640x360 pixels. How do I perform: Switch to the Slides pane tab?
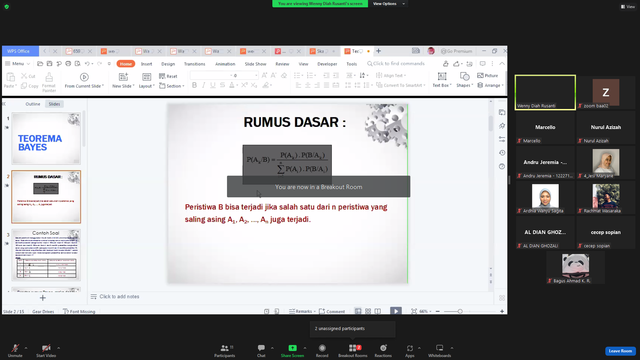pos(54,104)
